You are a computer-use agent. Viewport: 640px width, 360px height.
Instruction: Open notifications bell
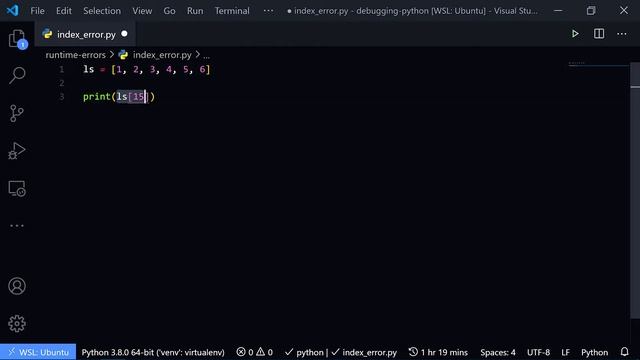tap(624, 352)
